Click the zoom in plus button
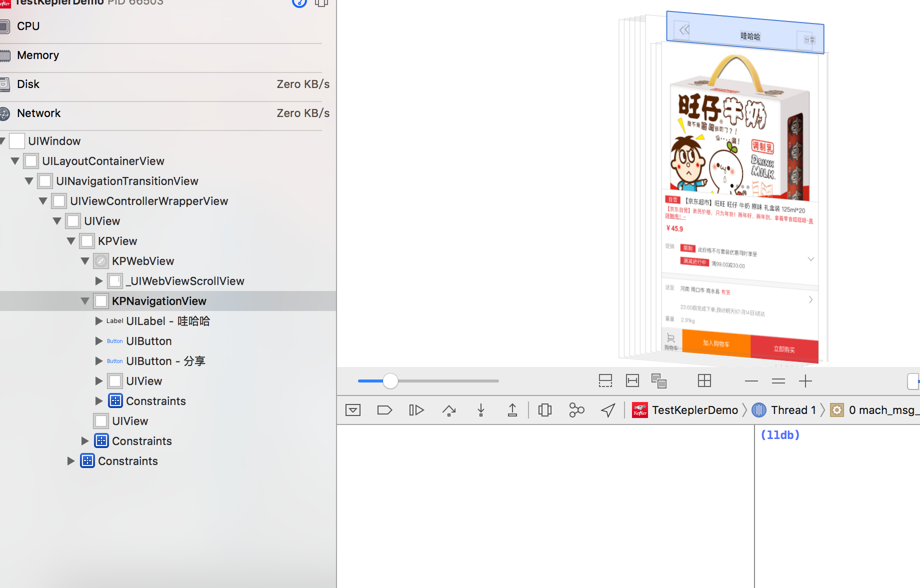 [x=805, y=381]
